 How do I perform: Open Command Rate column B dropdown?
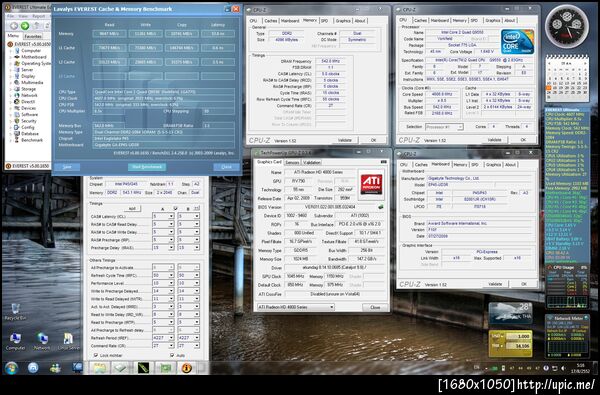pyautogui.click(x=196, y=346)
